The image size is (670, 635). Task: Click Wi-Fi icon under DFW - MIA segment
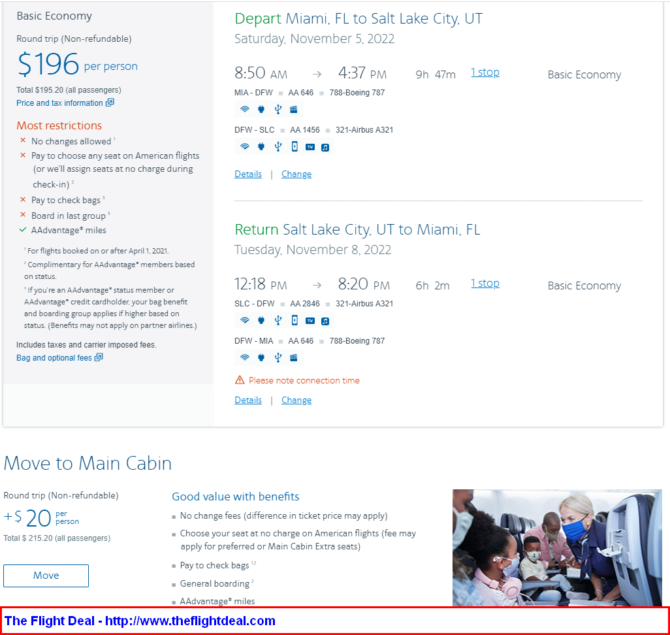point(244,357)
